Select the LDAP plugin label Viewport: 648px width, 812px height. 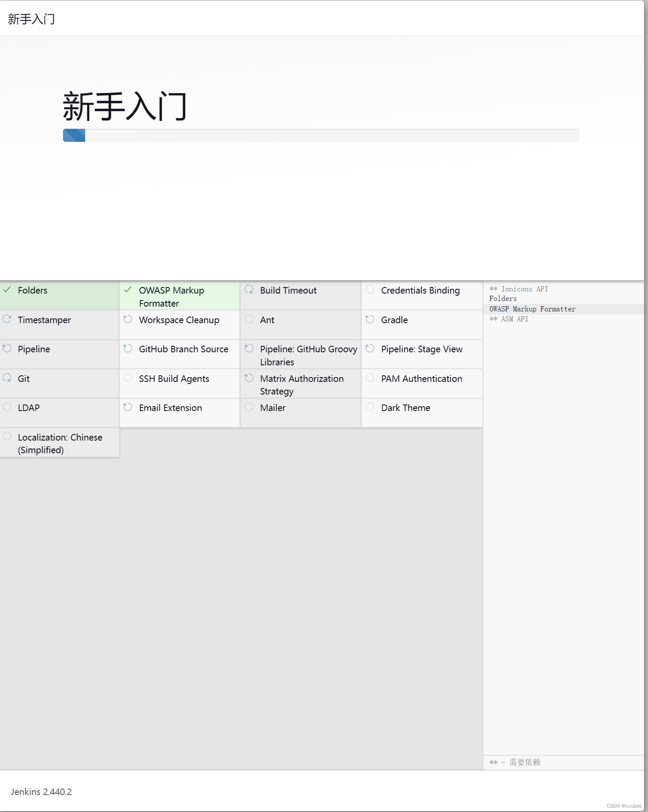(29, 408)
